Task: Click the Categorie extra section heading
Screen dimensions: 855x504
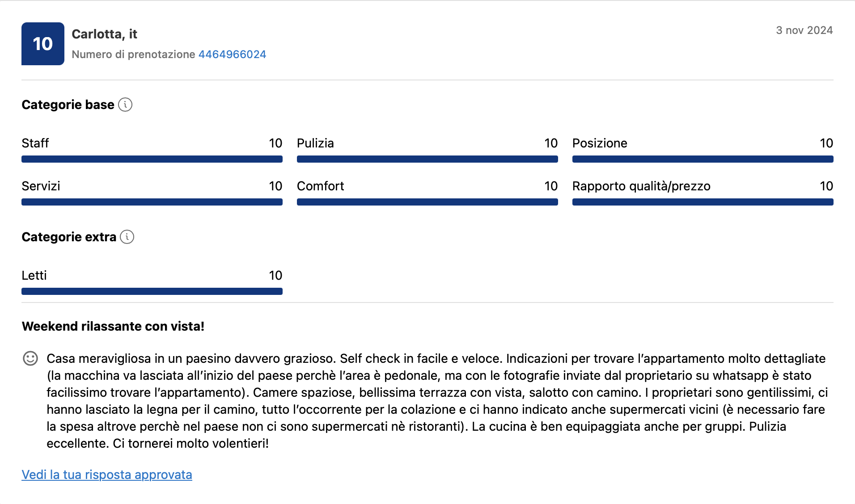Action: point(69,237)
